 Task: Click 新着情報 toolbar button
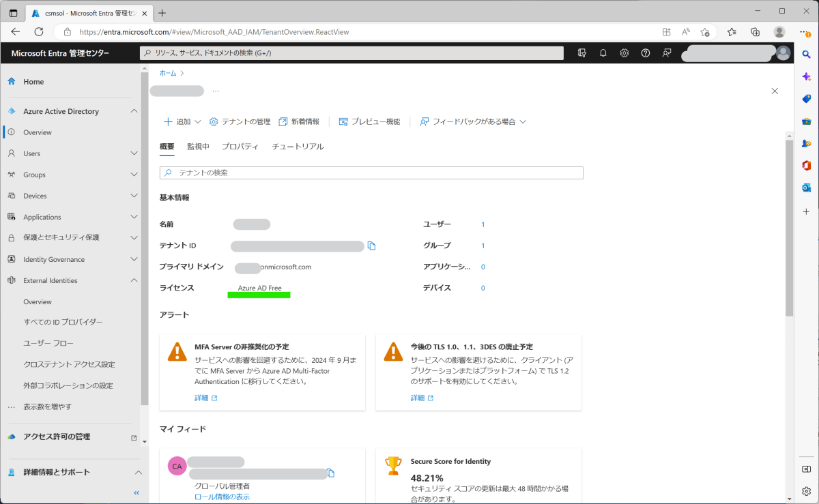click(x=299, y=121)
